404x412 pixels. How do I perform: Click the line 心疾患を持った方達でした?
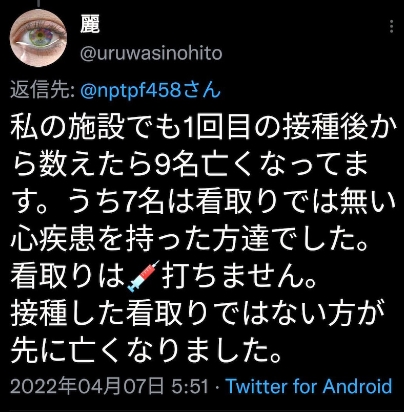click(189, 239)
